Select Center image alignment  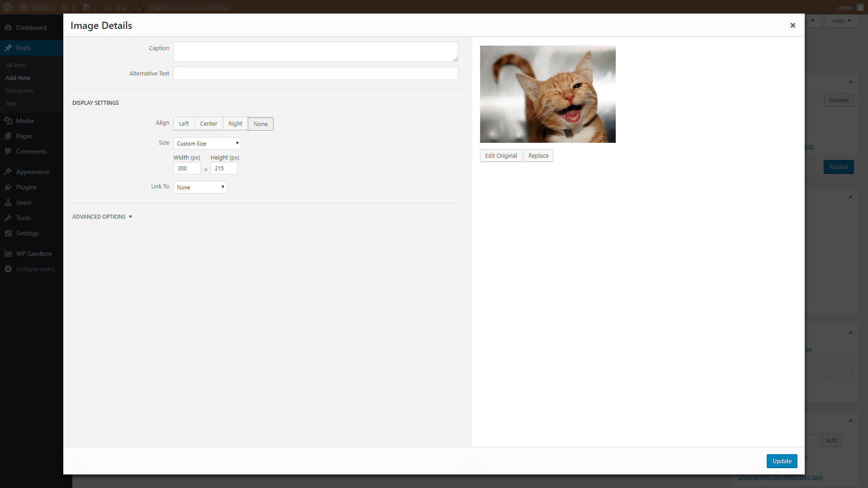point(209,123)
